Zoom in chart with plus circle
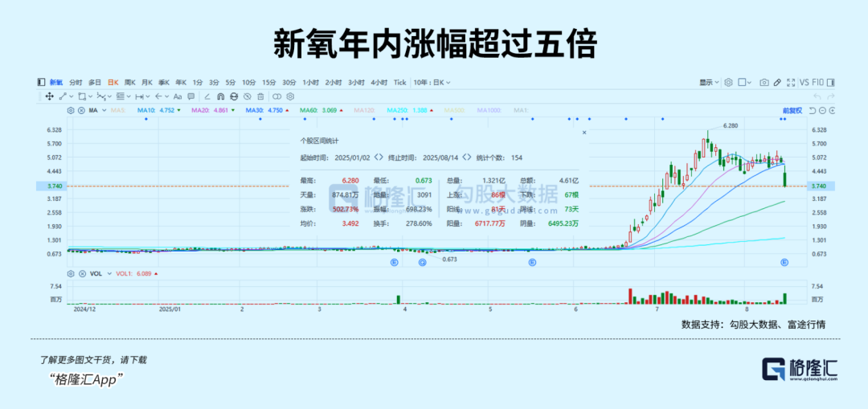 point(832,110)
